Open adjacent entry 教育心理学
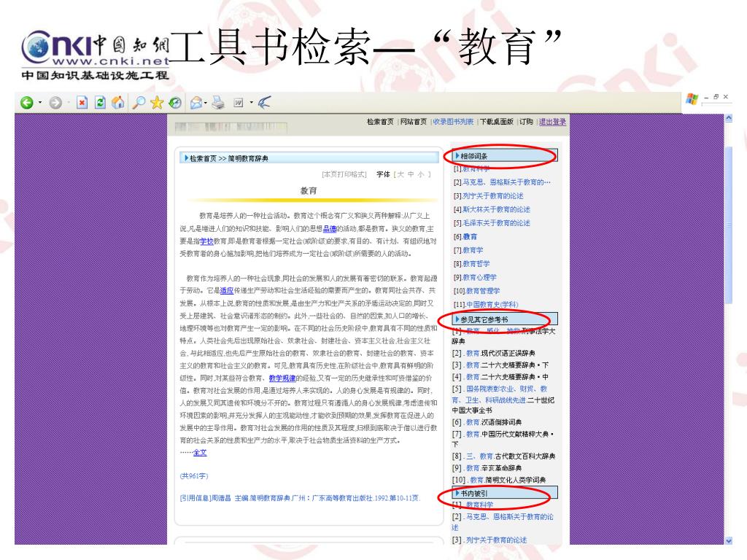This screenshot has height=560, width=747. [479, 277]
